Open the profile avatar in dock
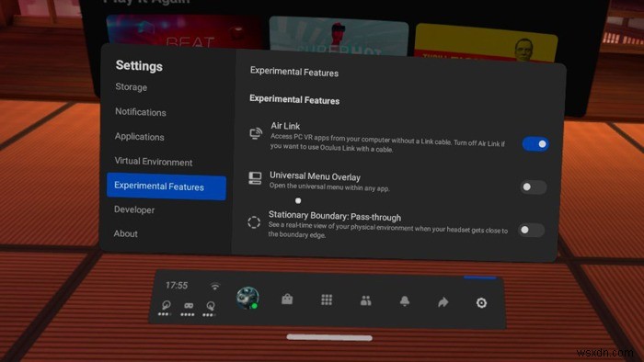 (247, 298)
